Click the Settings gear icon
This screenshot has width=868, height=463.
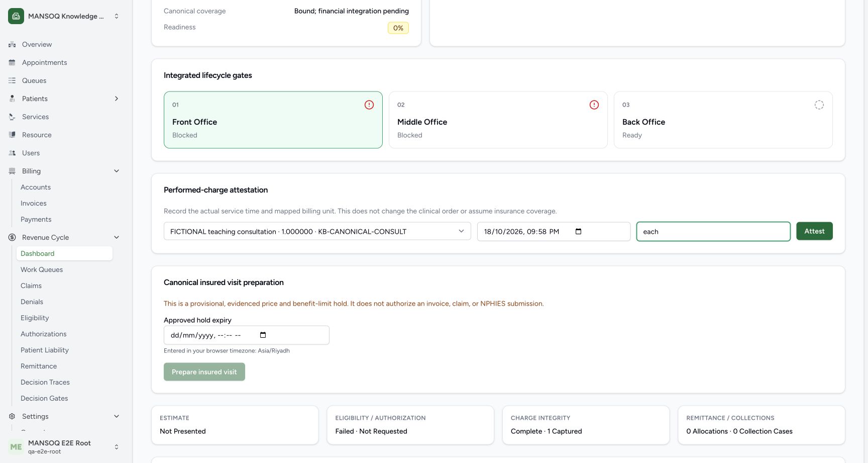coord(12,416)
